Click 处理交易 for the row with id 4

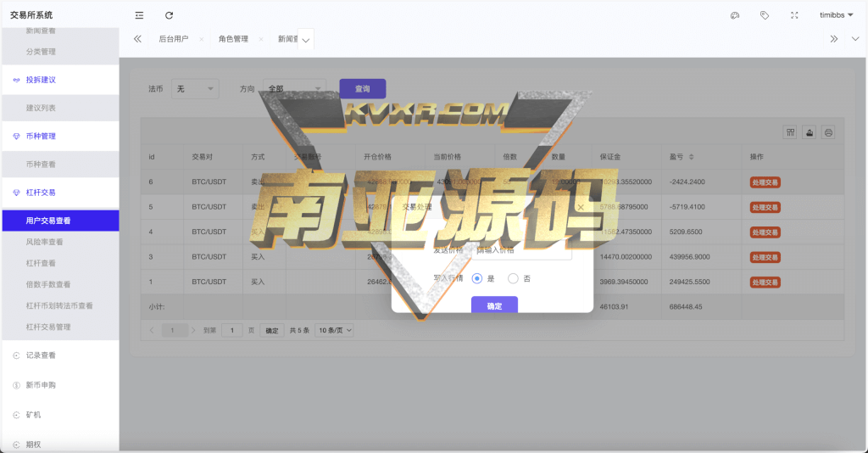pyautogui.click(x=765, y=232)
